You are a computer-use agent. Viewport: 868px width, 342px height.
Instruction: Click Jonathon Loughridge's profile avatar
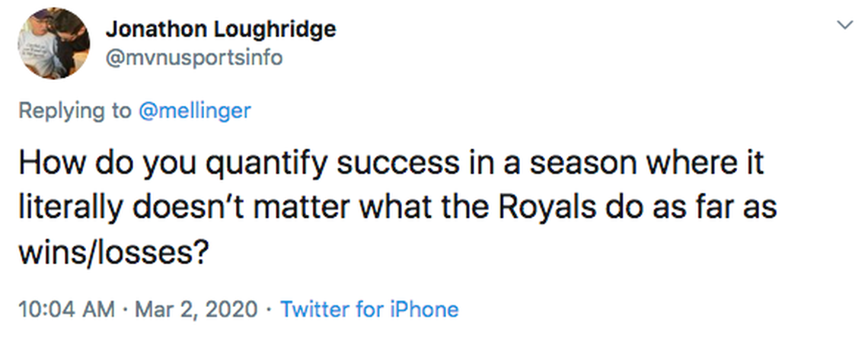(x=53, y=43)
